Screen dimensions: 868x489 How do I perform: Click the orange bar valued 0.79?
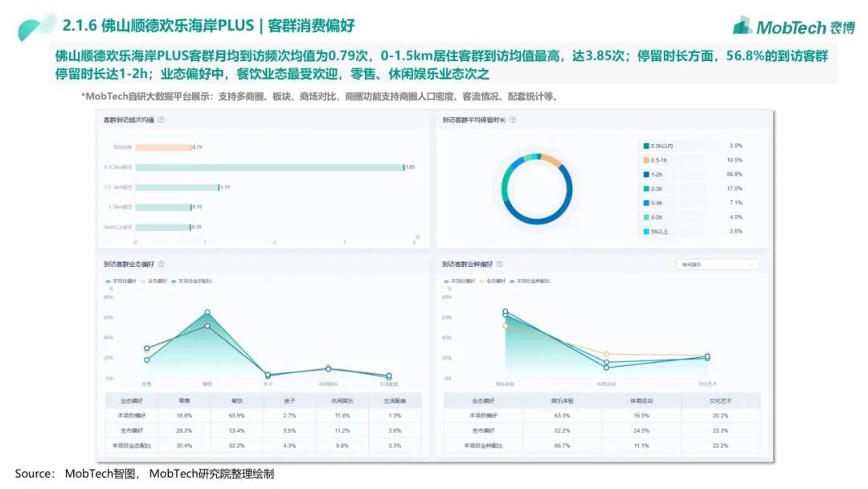162,147
